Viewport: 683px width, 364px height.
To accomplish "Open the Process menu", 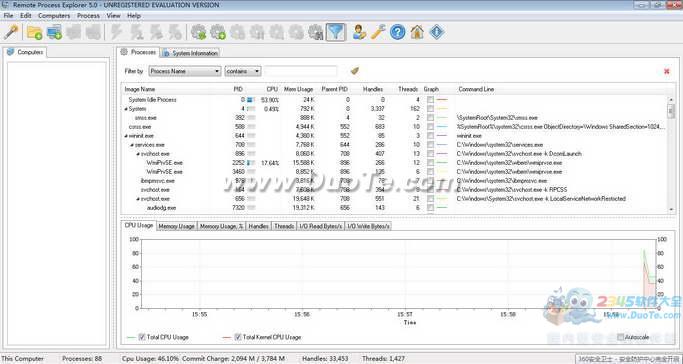I will point(88,16).
